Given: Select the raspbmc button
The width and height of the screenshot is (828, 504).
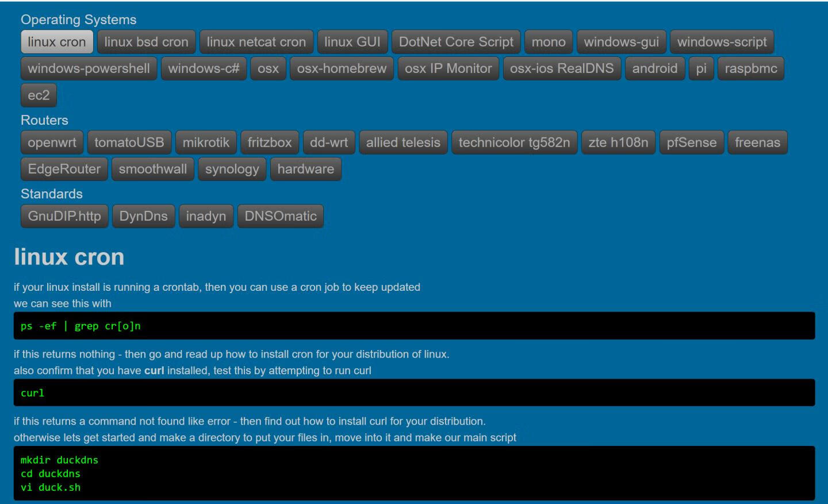Looking at the screenshot, I should 750,68.
